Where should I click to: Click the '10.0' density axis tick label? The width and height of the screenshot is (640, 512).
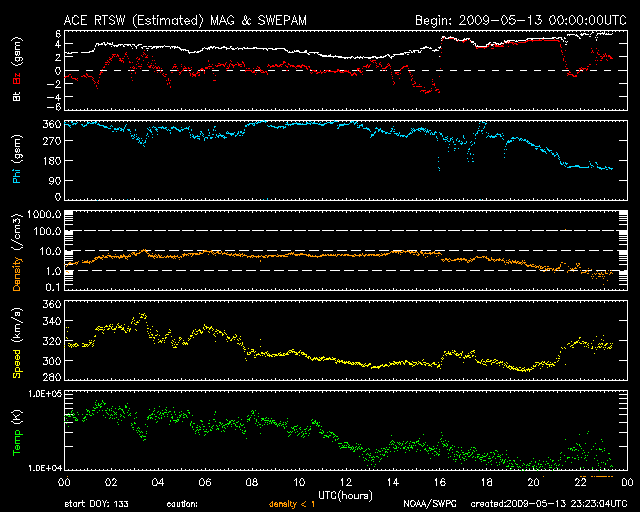click(x=50, y=251)
